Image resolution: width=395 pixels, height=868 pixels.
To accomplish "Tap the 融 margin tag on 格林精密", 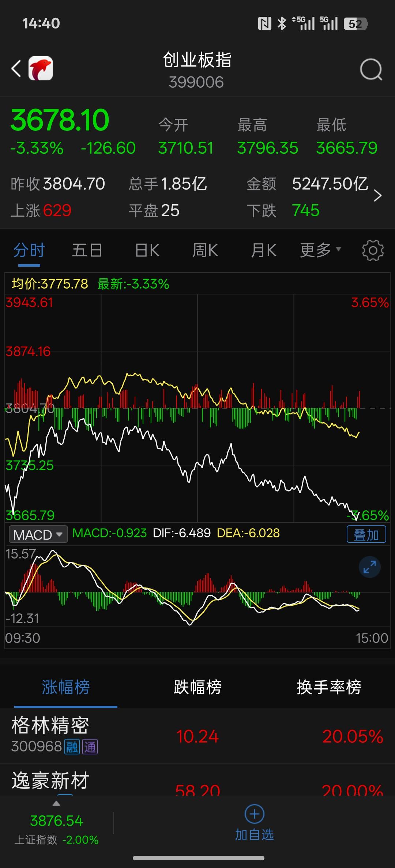I will 72,747.
